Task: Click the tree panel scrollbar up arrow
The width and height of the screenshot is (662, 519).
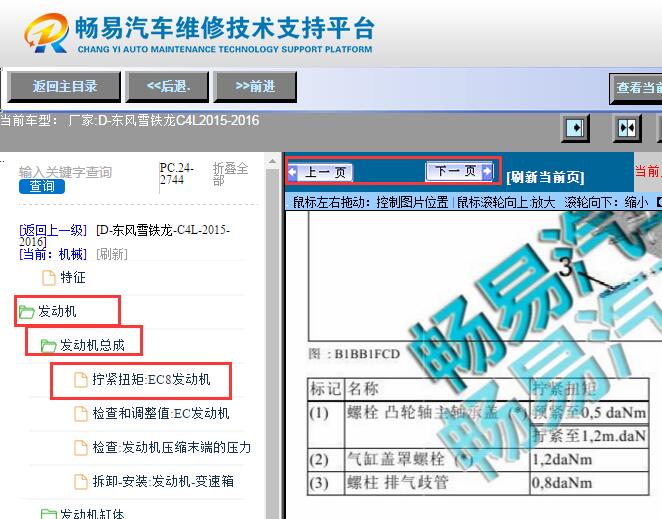Action: point(272,161)
